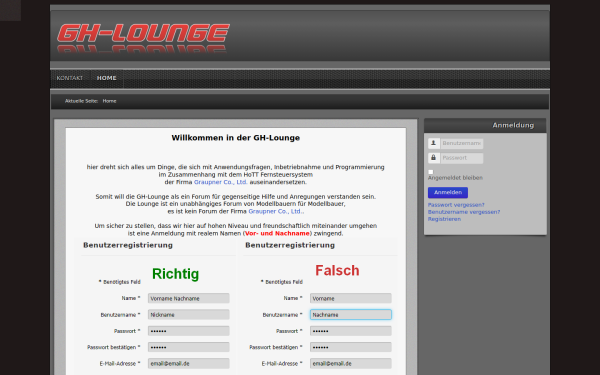
Task: Open the HOME menu item
Action: click(x=106, y=78)
